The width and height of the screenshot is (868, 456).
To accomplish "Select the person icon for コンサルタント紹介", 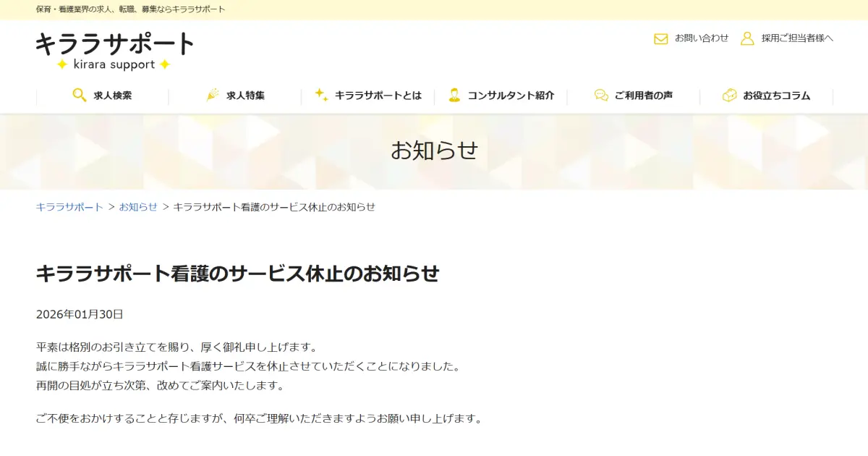I will 454,95.
